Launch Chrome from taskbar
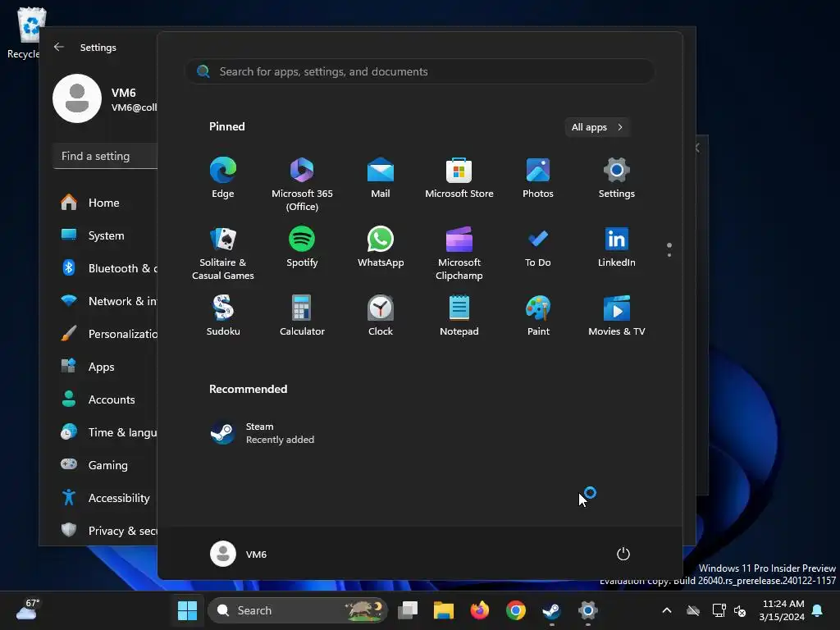840x630 pixels. pos(515,610)
